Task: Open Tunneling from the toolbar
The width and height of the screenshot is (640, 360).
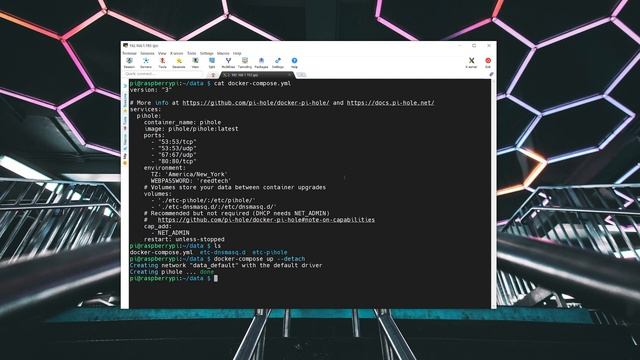Action: (x=245, y=62)
